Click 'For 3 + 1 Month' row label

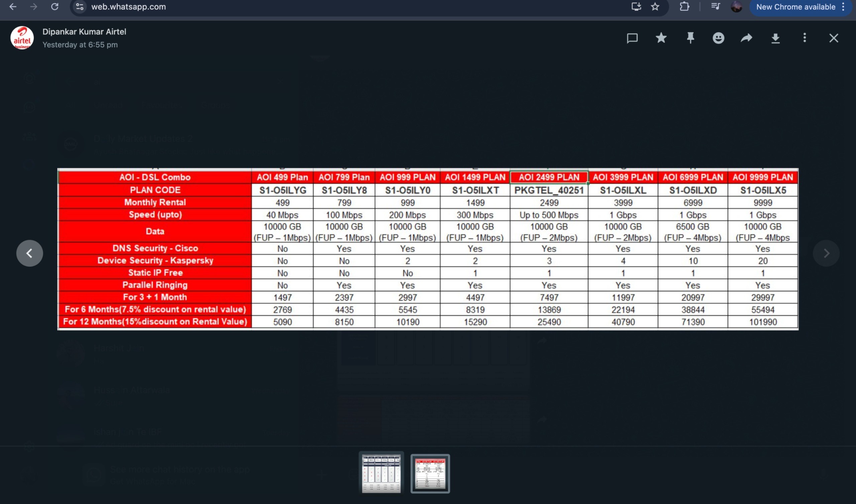tap(155, 297)
